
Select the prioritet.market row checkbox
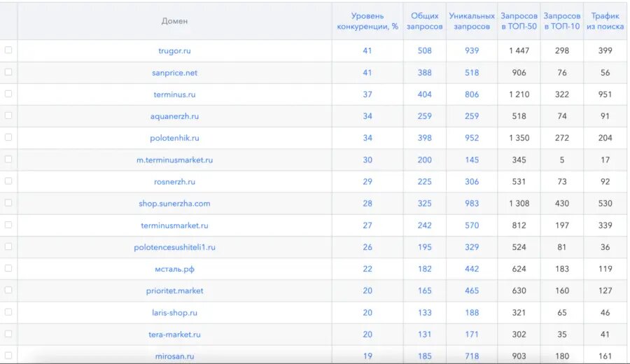point(8,290)
